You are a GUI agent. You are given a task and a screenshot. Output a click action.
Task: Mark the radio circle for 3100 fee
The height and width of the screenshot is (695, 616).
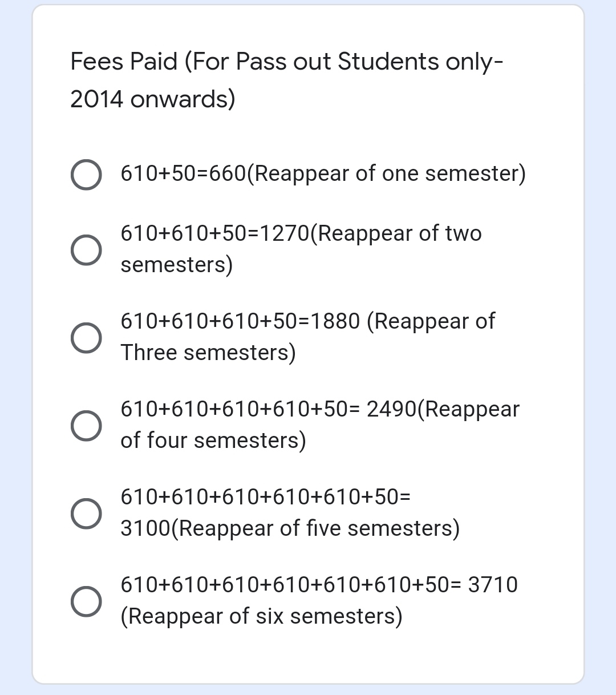[x=86, y=513]
